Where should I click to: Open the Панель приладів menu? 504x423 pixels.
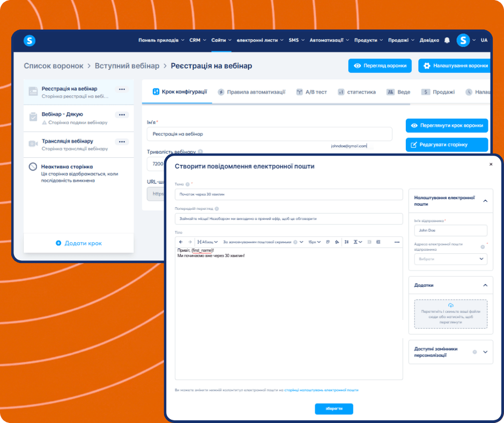161,40
